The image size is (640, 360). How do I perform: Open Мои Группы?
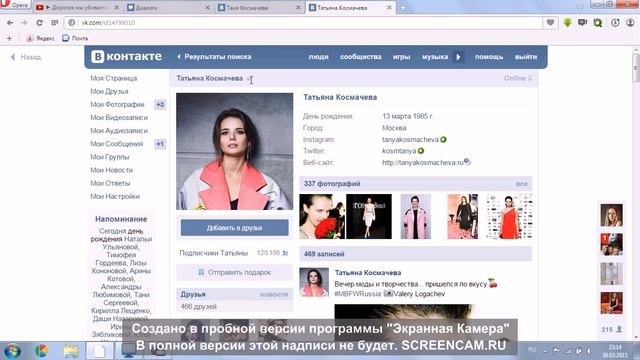coord(109,157)
